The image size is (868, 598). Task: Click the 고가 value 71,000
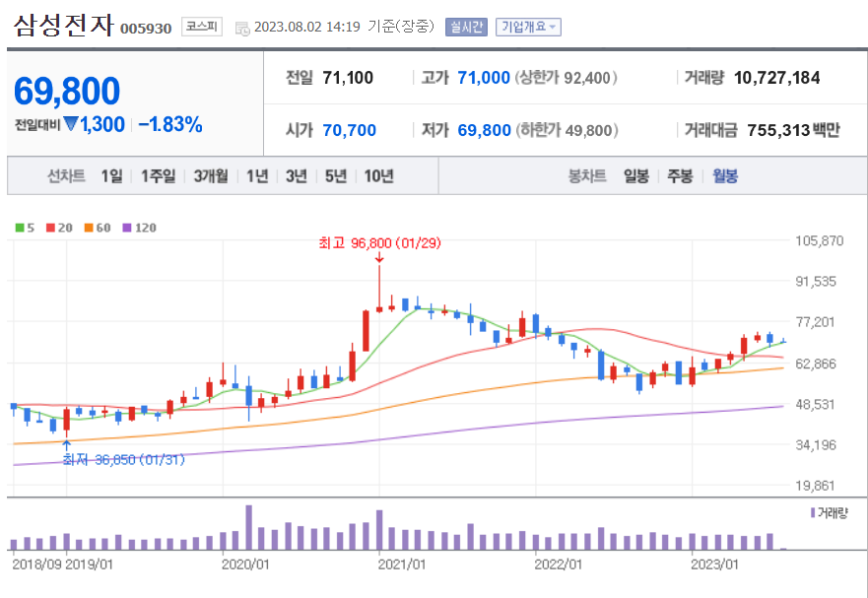[484, 78]
